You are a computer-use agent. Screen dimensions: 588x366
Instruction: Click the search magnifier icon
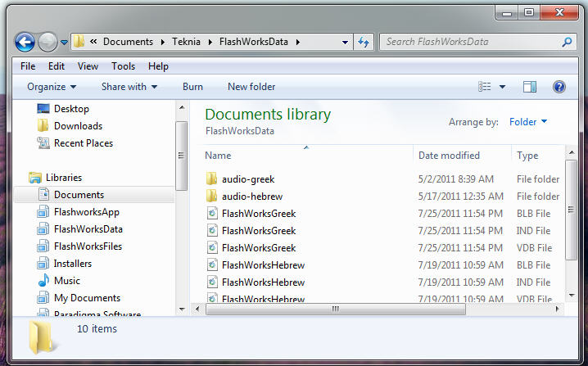(x=568, y=42)
